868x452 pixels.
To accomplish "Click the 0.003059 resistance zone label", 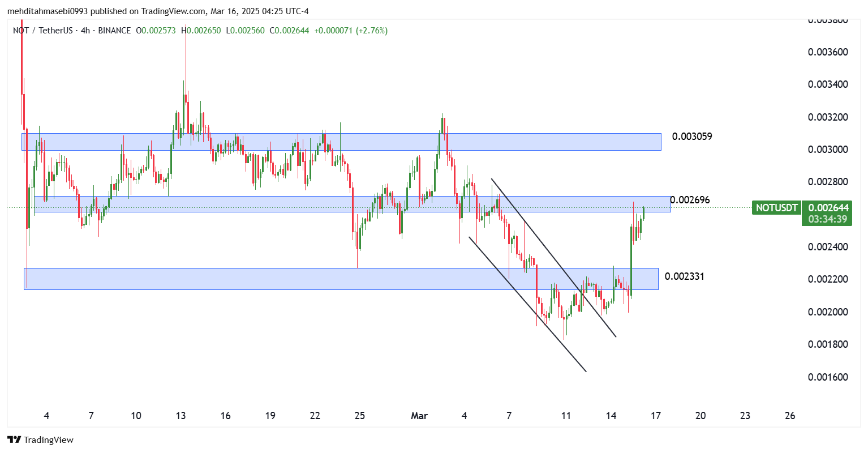I will point(692,137).
